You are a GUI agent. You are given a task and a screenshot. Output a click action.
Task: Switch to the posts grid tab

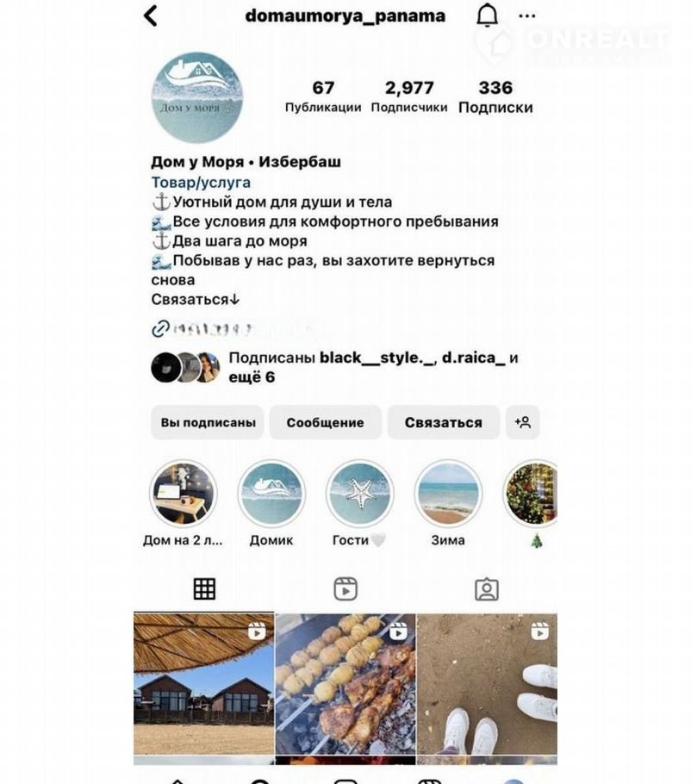[204, 589]
